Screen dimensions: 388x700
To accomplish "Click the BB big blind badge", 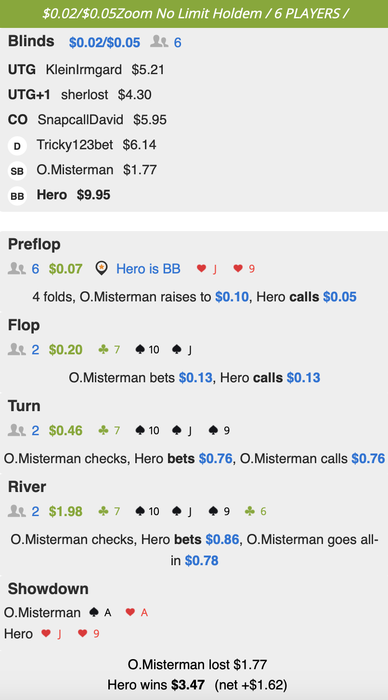I will (17, 196).
